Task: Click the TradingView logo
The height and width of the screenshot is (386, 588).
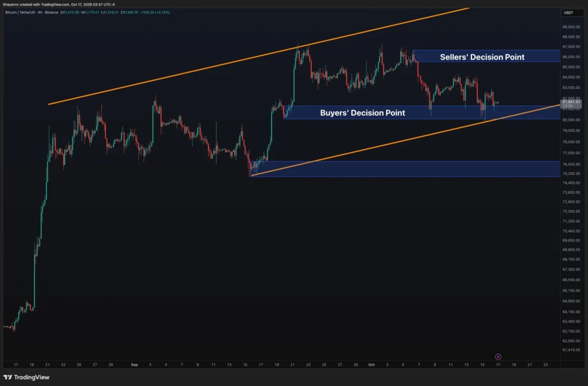Action: pyautogui.click(x=26, y=377)
